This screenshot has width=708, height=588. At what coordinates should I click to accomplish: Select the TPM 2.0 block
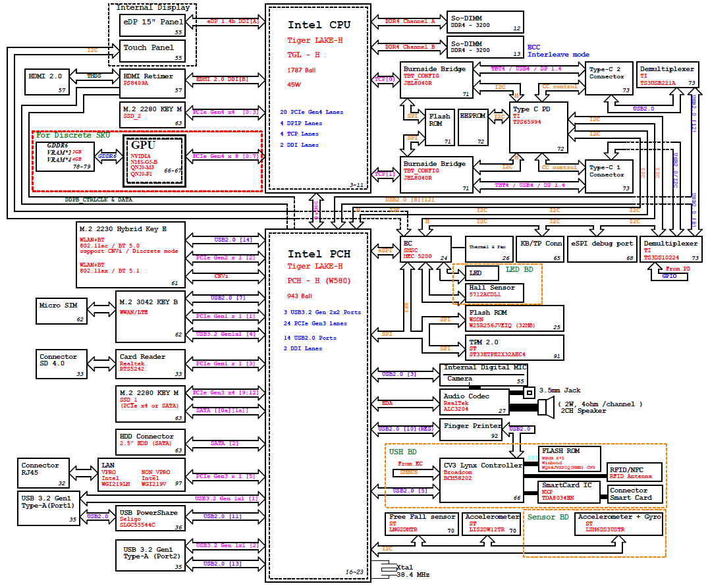click(515, 348)
